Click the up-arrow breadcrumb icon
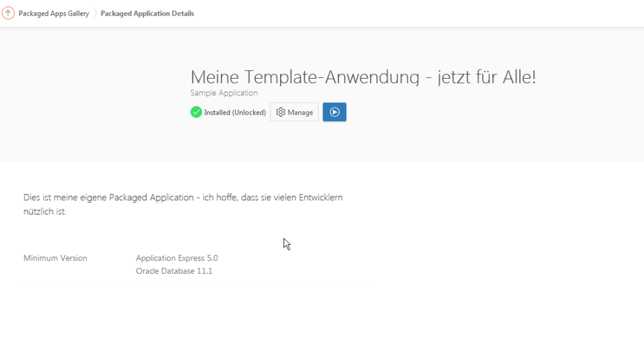 8,13
